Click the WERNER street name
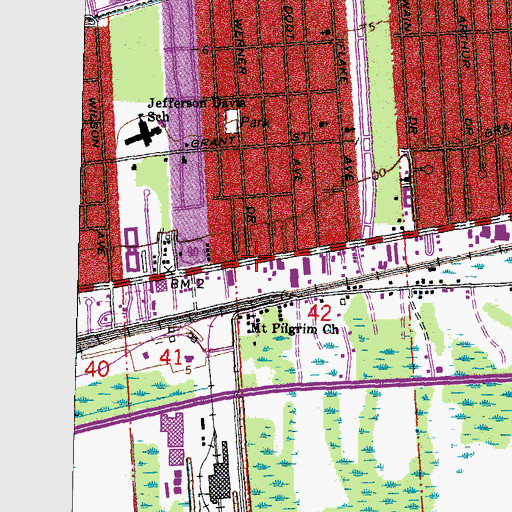This screenshot has height=512, width=512. tap(241, 46)
